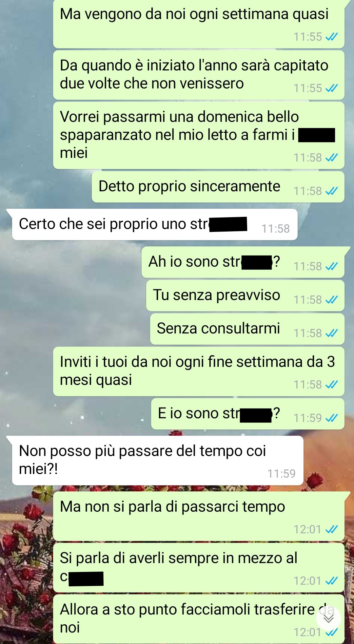Tap the 'Ah io sono str' message bubble
This screenshot has height=644, width=354.
[x=243, y=262]
